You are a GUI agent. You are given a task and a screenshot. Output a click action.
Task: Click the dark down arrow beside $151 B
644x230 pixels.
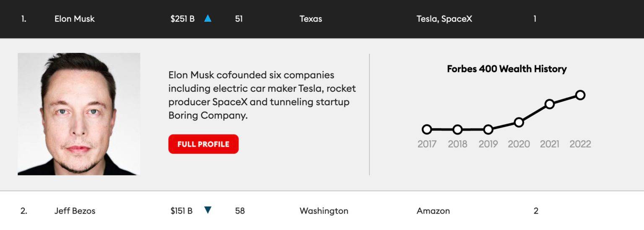coord(208,210)
